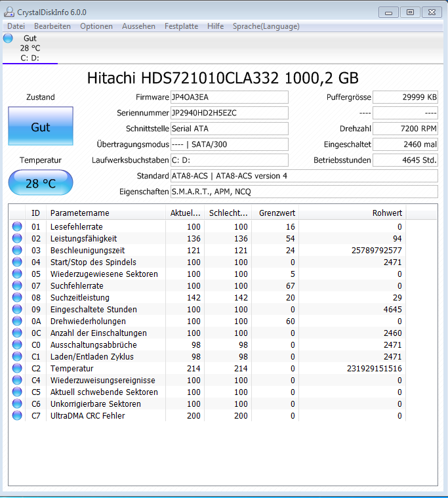Image resolution: width=448 pixels, height=498 pixels.
Task: Click the CrystalDiskInfo title bar icon
Action: [x=9, y=12]
